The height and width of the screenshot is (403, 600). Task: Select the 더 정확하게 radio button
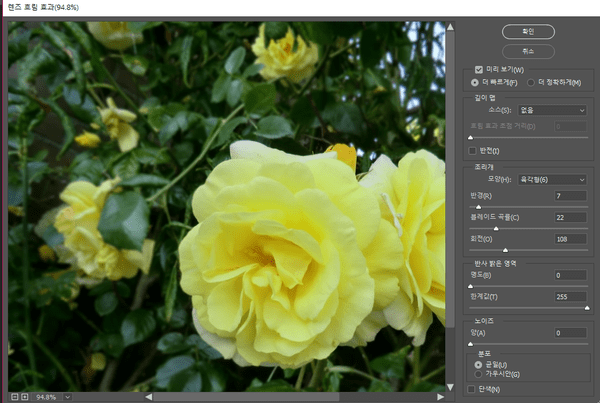point(530,82)
